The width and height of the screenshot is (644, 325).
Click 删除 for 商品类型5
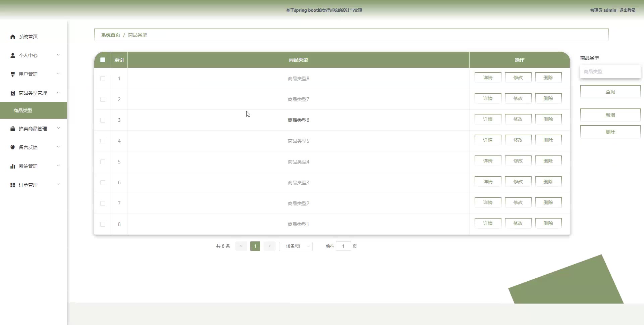pos(548,140)
